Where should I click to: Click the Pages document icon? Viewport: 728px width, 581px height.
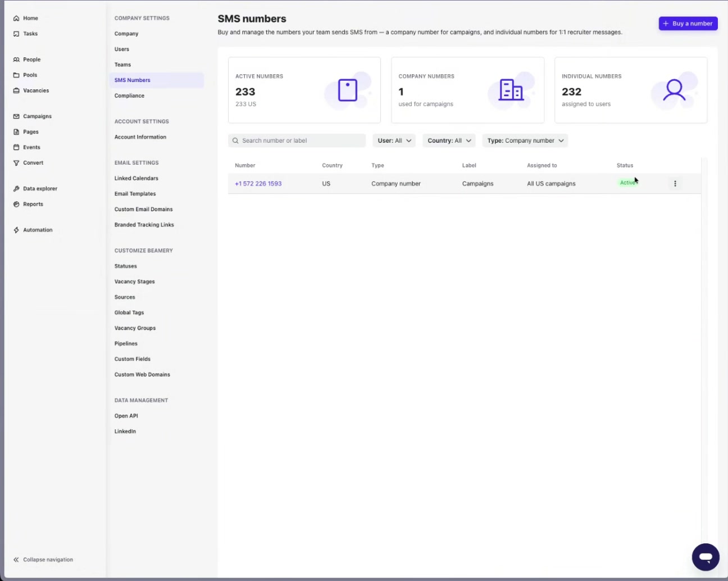click(16, 132)
